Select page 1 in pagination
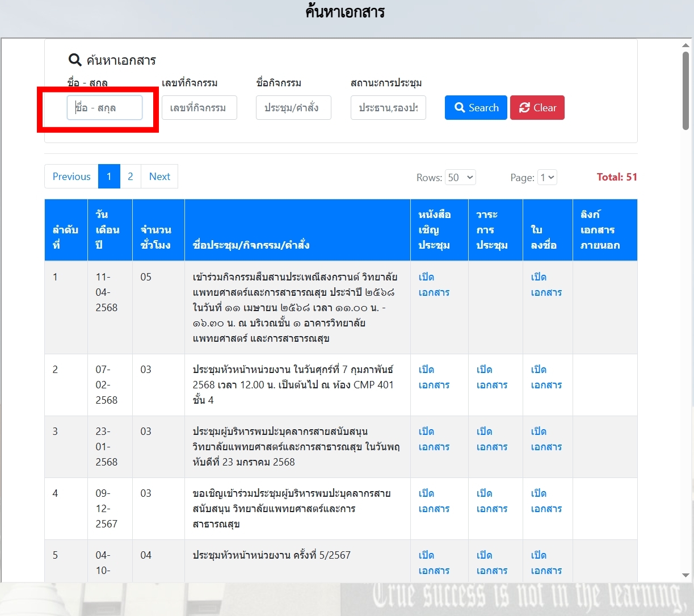The height and width of the screenshot is (616, 694). 109,177
